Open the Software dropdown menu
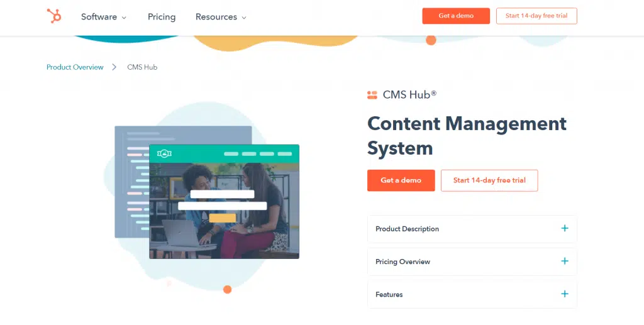The image size is (644, 325). tap(104, 17)
